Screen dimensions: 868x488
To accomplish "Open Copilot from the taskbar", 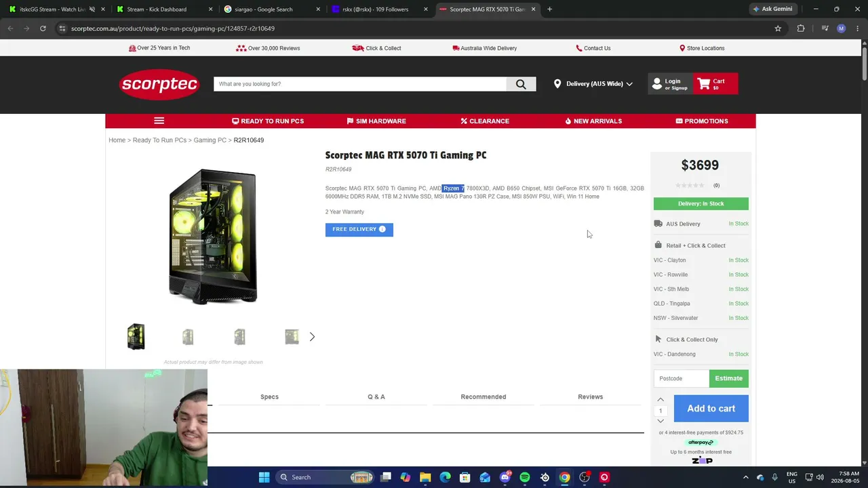I will [406, 477].
